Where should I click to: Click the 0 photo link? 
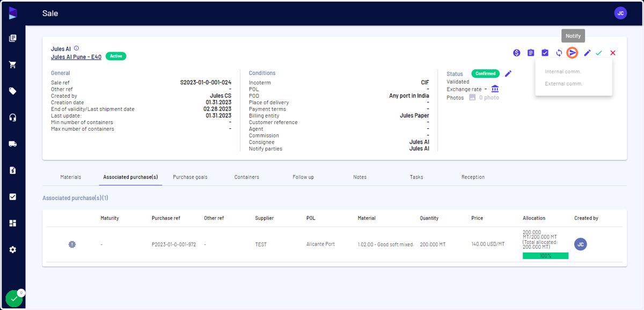[x=489, y=98]
